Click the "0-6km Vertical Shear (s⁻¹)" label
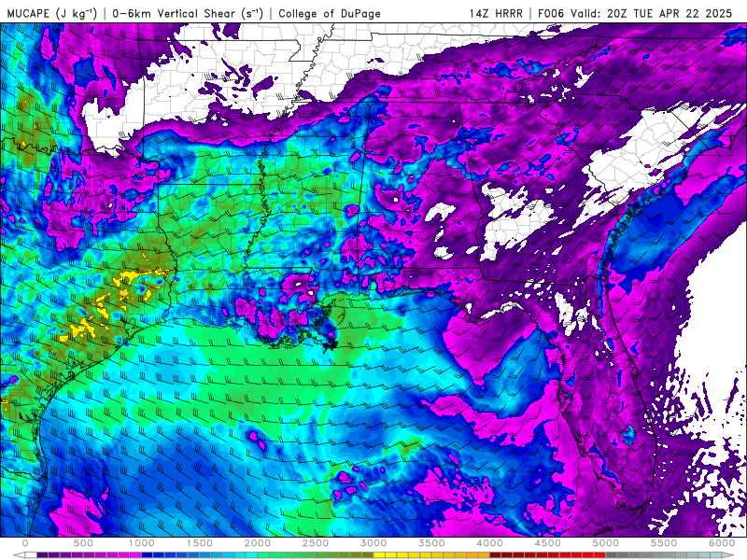This screenshot has height=560, width=747. coord(188,13)
